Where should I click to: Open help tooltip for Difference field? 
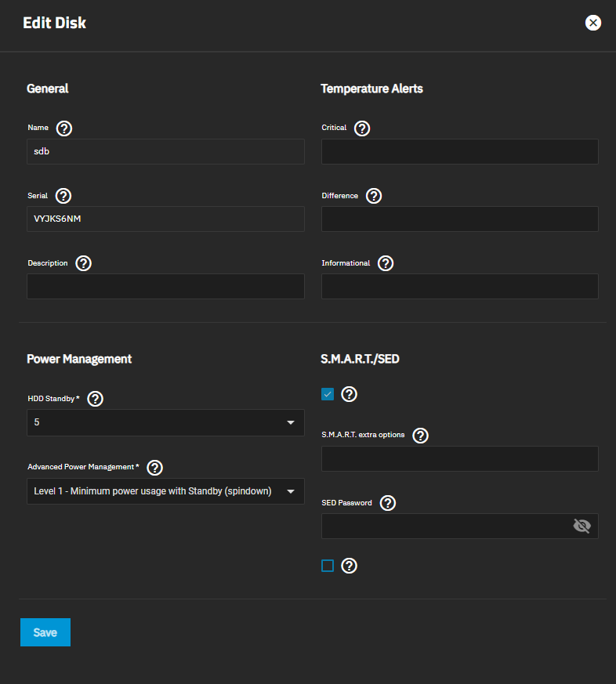click(374, 196)
